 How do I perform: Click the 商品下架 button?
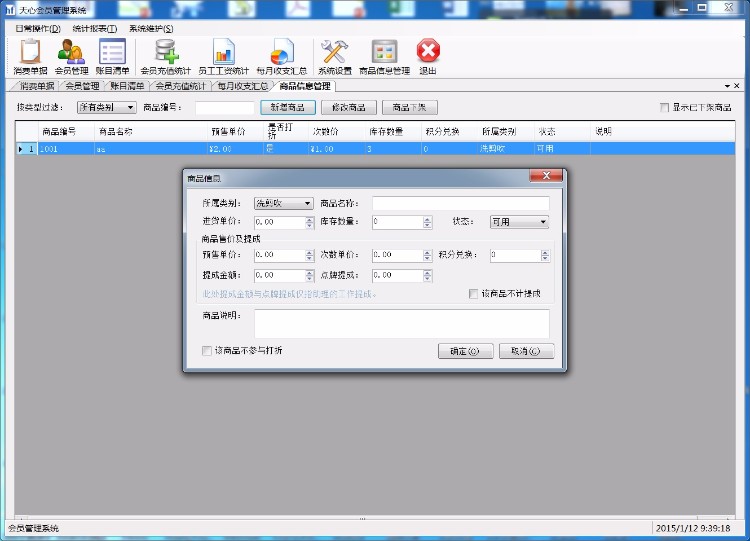[x=409, y=108]
